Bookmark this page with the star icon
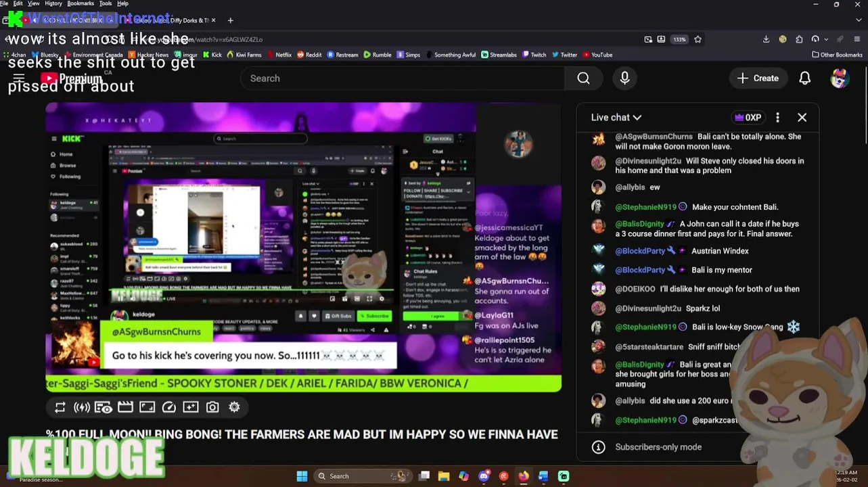This screenshot has width=868, height=487. (698, 39)
